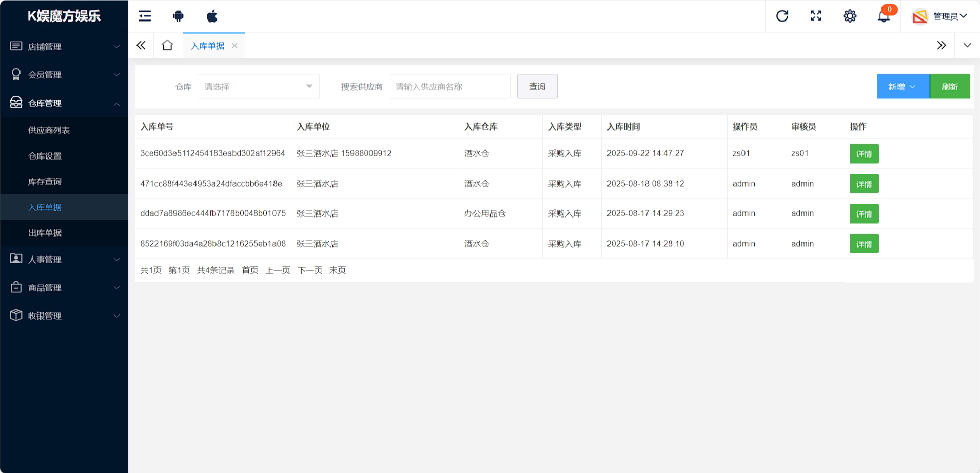Go to home tab icon
This screenshot has height=473, width=980.
[x=167, y=46]
